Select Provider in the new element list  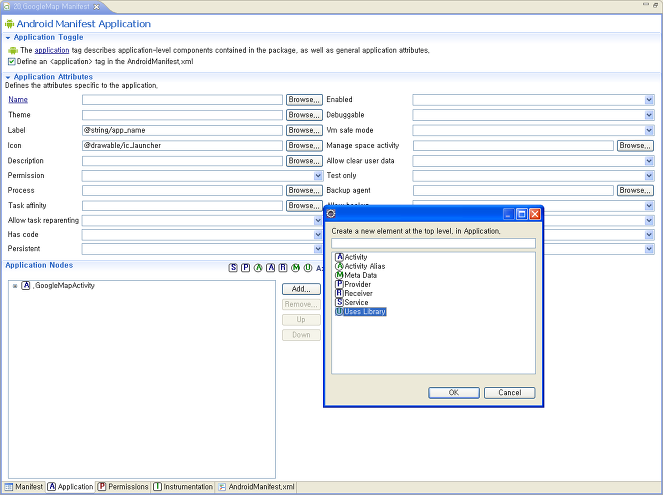coord(353,284)
